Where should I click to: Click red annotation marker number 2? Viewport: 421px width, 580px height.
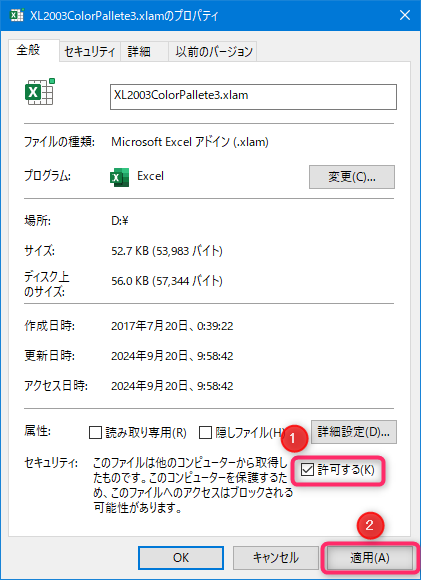click(x=370, y=525)
